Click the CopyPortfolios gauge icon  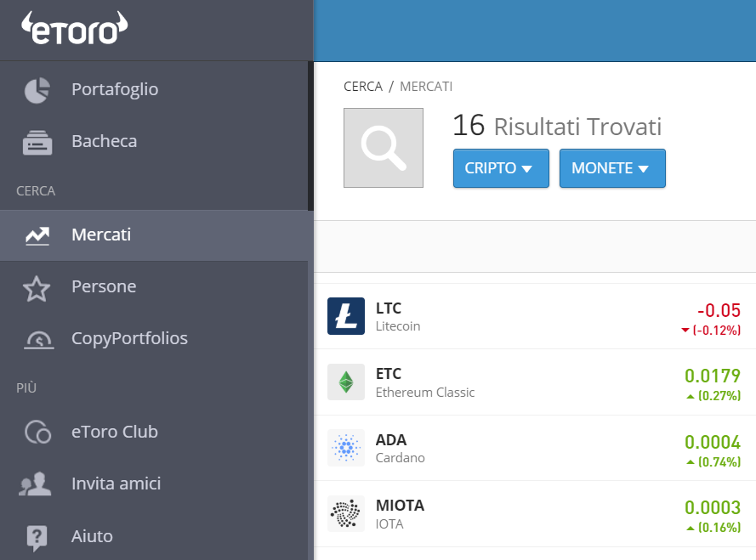click(38, 340)
